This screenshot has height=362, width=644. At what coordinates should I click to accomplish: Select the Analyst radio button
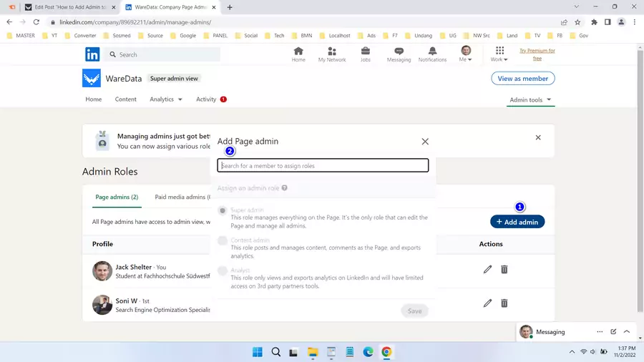coord(223,270)
